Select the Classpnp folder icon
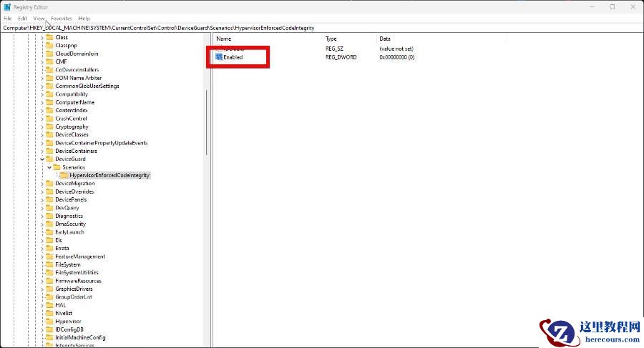Viewport: 644px width, 348px height. (x=49, y=46)
